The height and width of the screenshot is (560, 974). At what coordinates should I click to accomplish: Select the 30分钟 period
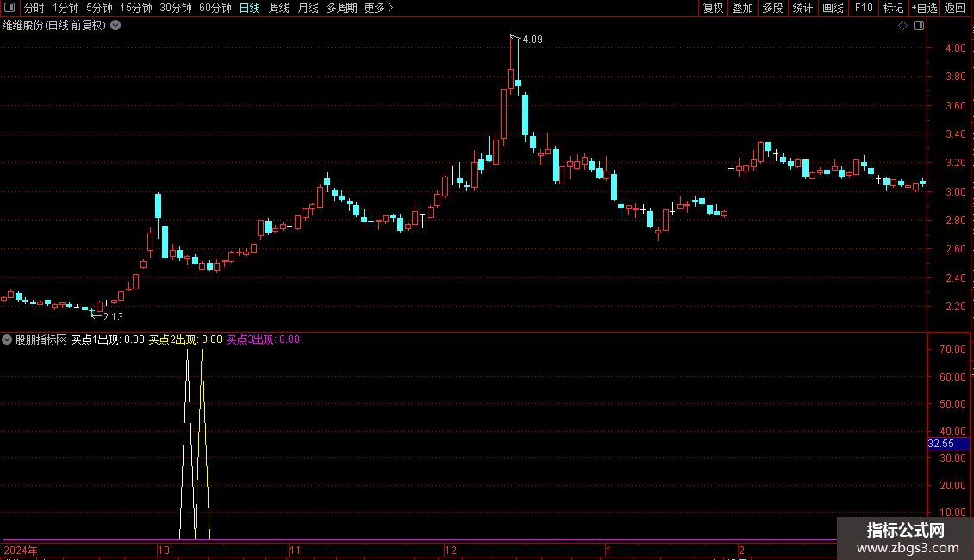175,8
